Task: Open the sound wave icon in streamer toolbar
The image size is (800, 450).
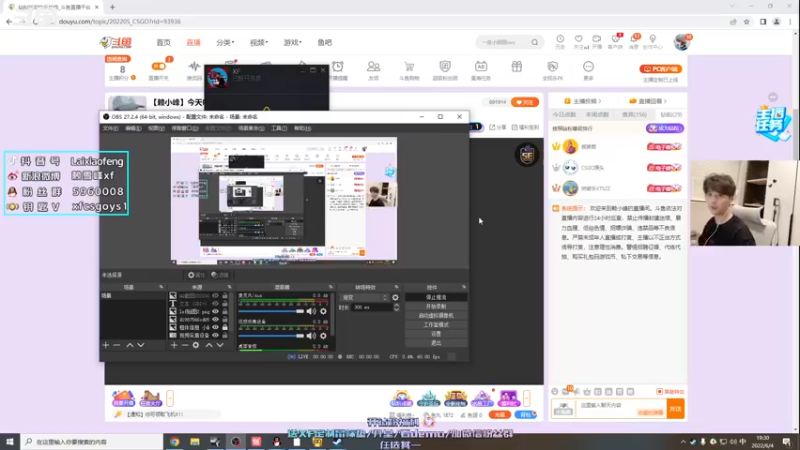Action: pyautogui.click(x=194, y=67)
